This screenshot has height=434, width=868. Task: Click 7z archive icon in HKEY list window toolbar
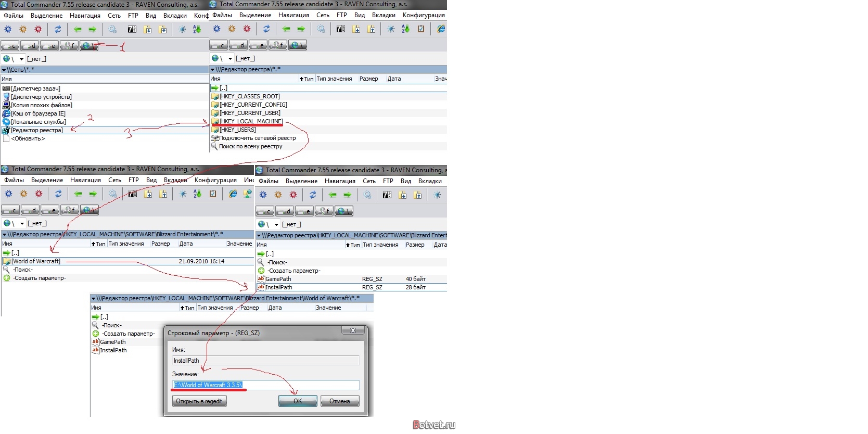pos(341,29)
